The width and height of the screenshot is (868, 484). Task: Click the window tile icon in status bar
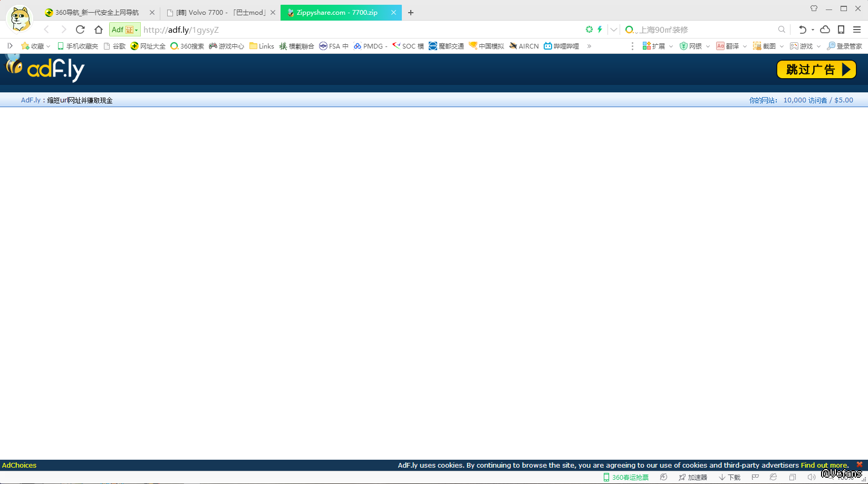[792, 477]
